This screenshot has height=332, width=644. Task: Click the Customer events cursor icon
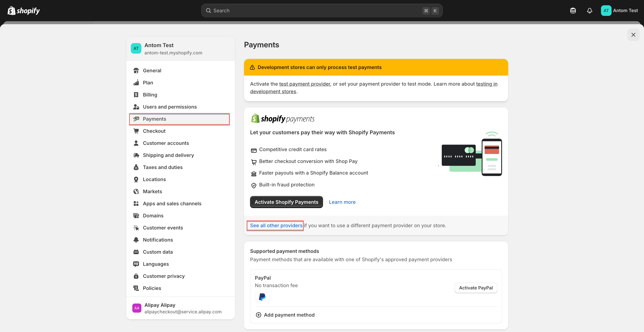[136, 228]
